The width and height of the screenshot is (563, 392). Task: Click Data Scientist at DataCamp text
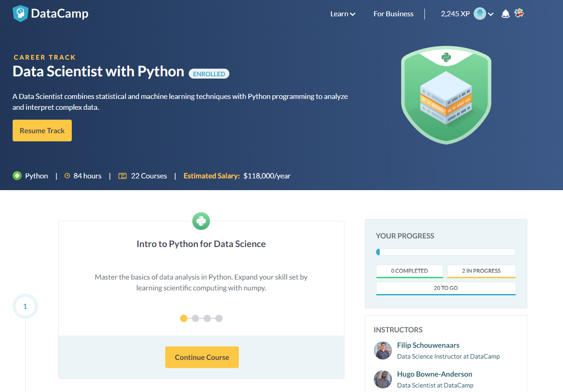point(435,385)
